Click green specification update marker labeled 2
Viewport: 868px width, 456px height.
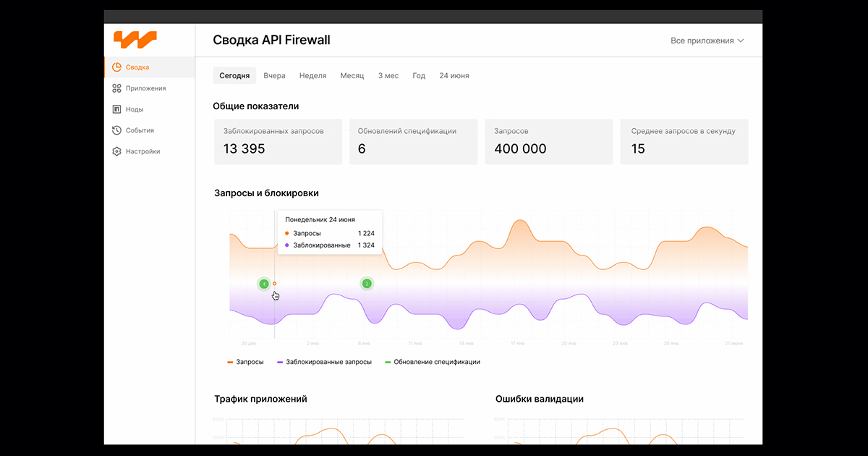(367, 284)
